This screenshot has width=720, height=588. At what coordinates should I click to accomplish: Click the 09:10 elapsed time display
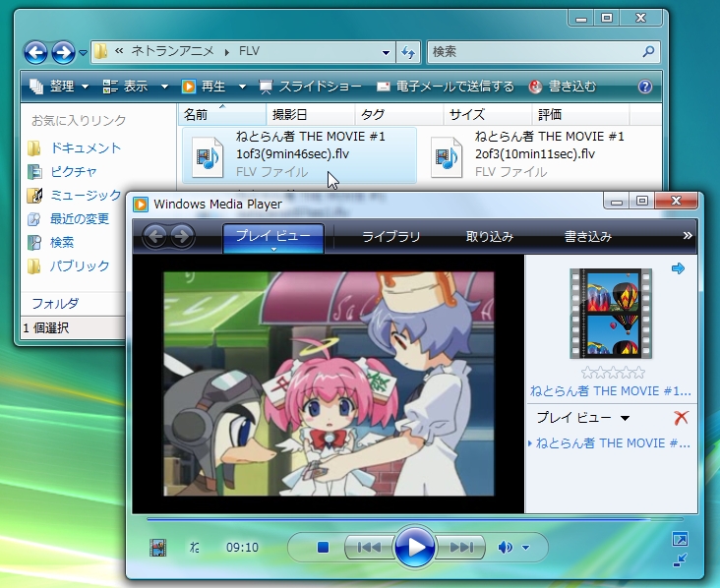tap(242, 547)
